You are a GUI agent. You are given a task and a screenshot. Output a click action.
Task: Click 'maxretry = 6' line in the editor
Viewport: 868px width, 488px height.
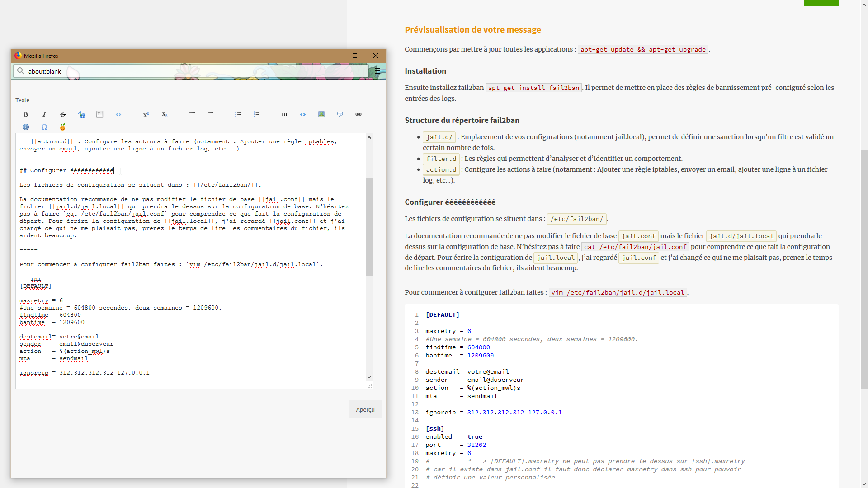point(41,300)
